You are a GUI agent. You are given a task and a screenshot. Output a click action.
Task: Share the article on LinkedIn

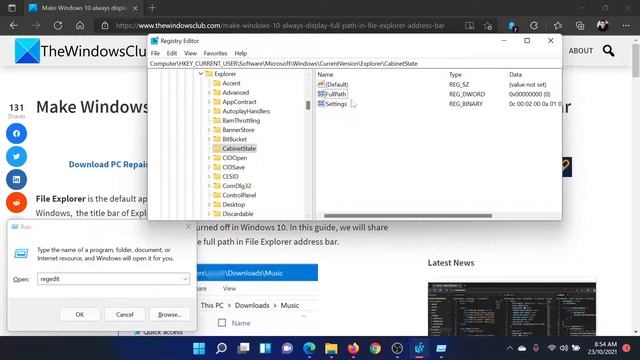16,179
